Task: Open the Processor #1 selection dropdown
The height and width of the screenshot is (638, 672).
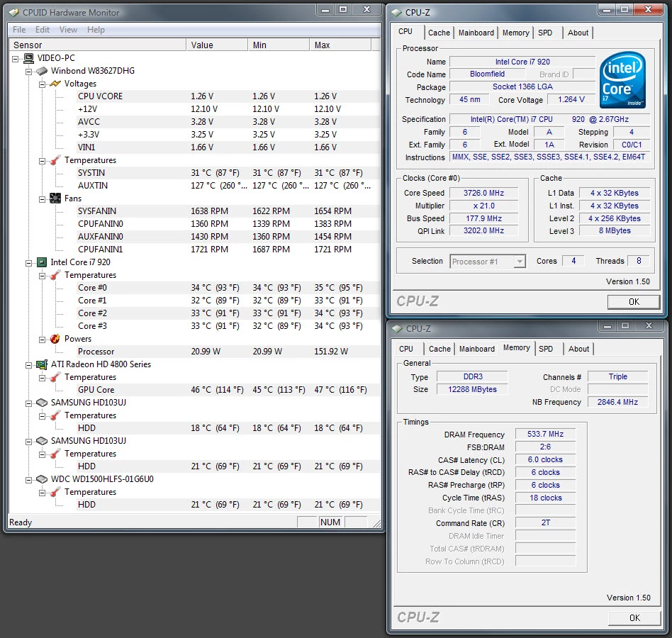Action: (x=520, y=262)
